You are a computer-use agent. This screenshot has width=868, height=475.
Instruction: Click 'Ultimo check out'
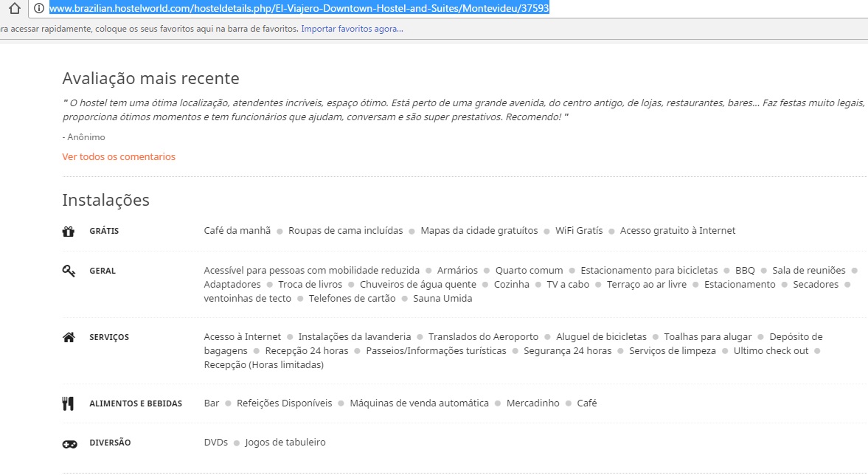point(771,350)
